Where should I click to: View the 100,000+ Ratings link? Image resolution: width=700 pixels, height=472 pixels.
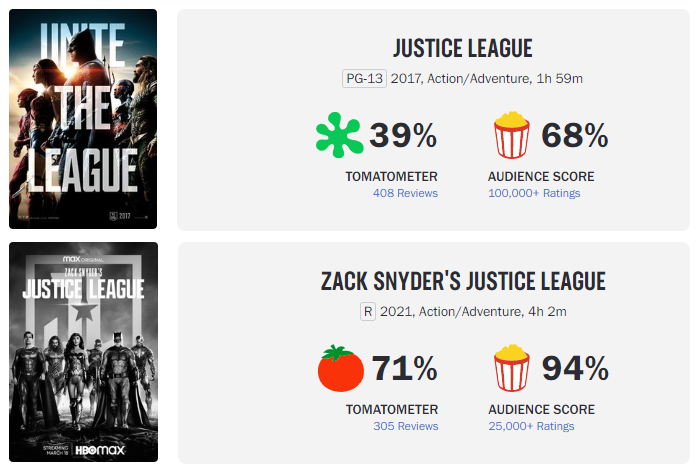coord(534,193)
